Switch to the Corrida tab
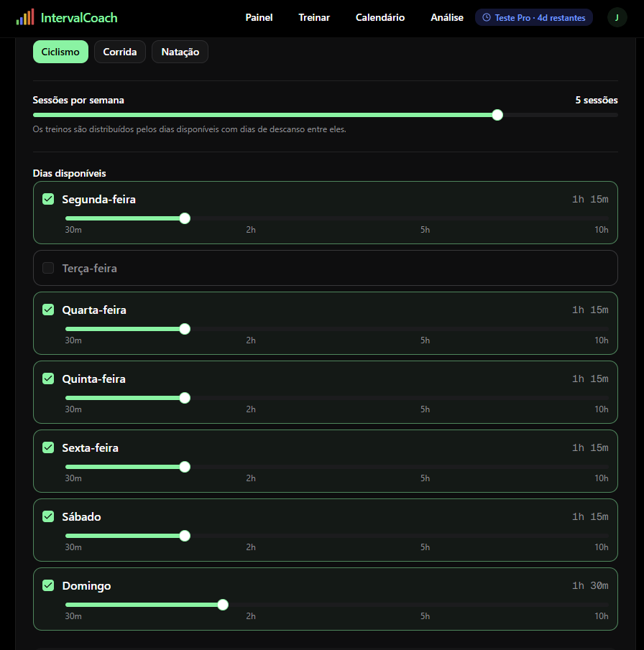The height and width of the screenshot is (650, 644). coord(120,52)
